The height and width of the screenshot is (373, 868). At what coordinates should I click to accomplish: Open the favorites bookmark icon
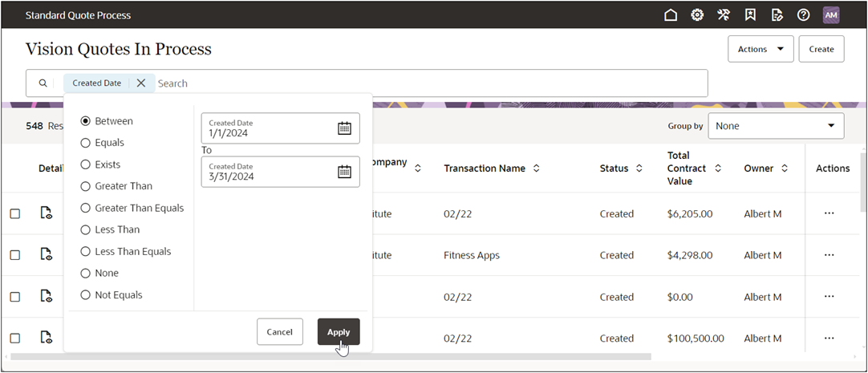pos(750,15)
